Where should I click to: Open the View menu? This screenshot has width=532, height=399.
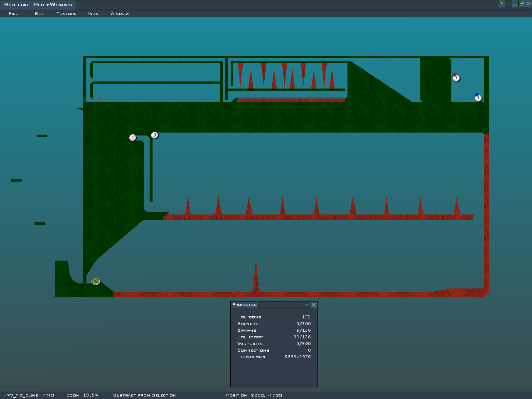[x=93, y=14]
